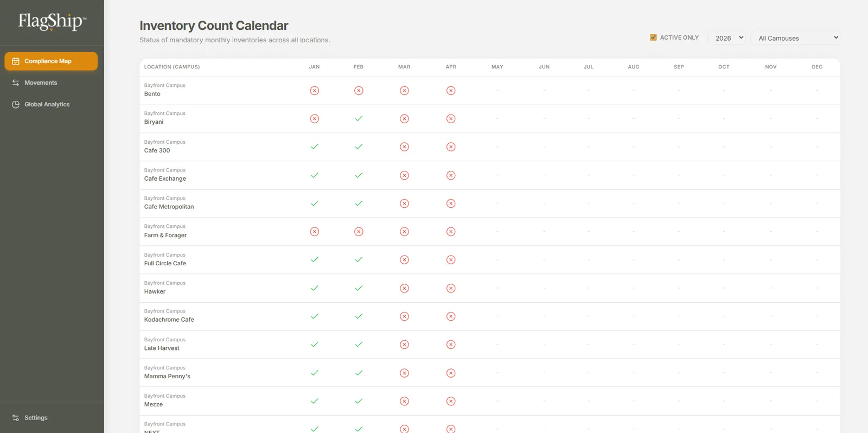The height and width of the screenshot is (433, 868).
Task: Click Bento's January missed-count red X icon
Action: pos(315,91)
